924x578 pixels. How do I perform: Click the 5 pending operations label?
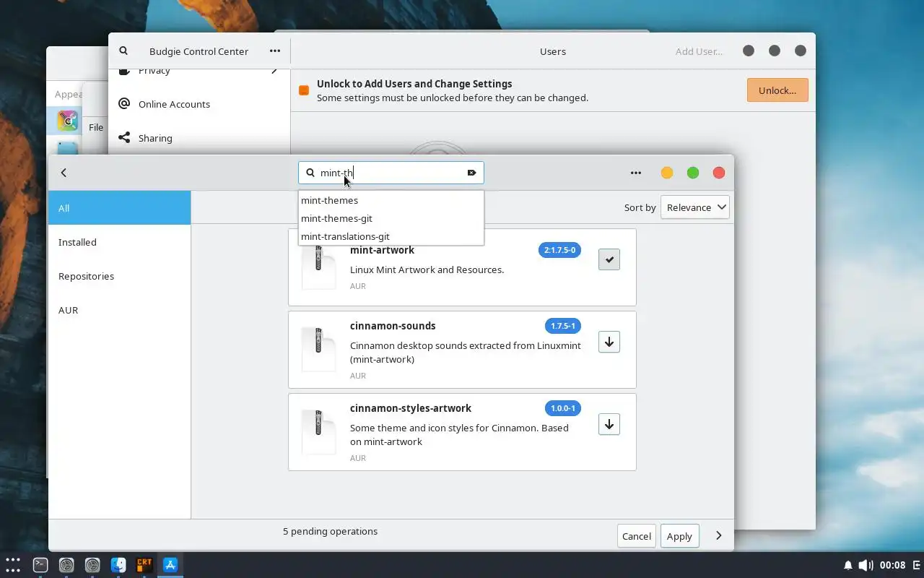pyautogui.click(x=330, y=531)
